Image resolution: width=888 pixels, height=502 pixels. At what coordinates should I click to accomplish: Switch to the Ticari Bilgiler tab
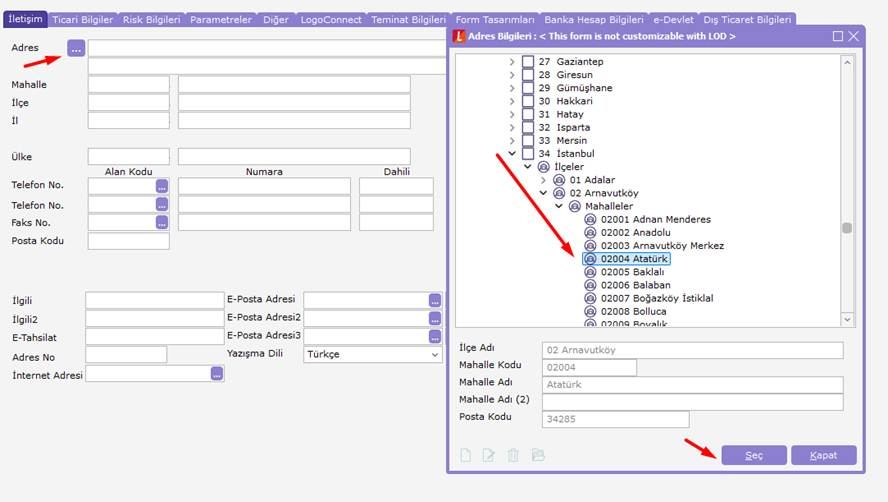pos(83,20)
